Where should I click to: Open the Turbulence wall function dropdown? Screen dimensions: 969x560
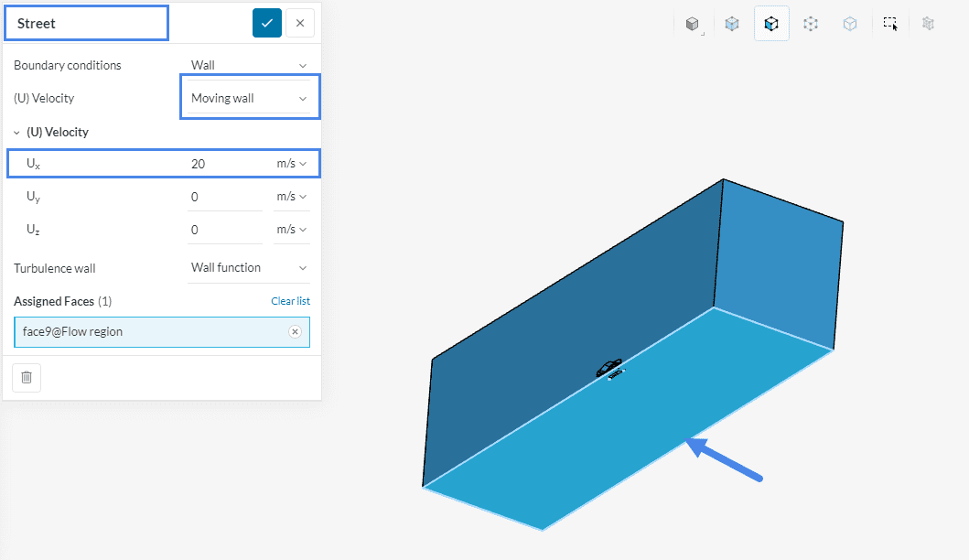click(249, 268)
